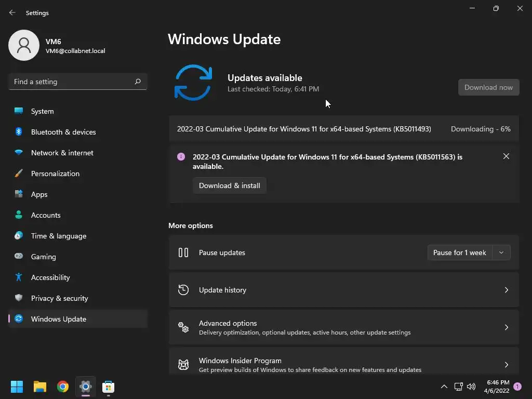Click the large blue update refresh icon
This screenshot has width=532, height=399.
[193, 83]
